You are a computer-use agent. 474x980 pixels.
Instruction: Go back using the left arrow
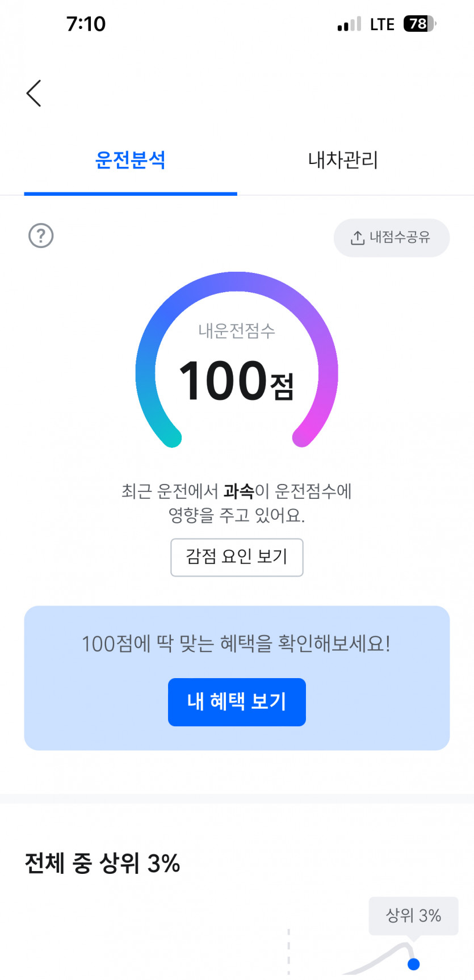(x=34, y=93)
